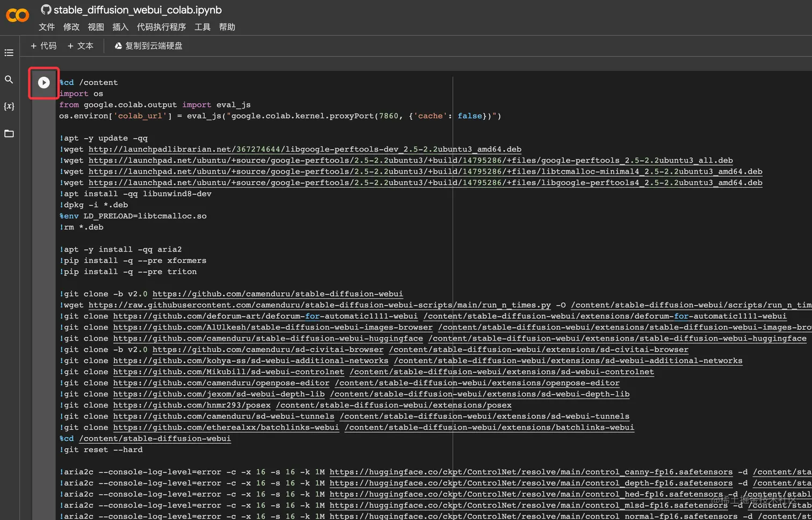Open the 文件 menu

(x=47, y=27)
